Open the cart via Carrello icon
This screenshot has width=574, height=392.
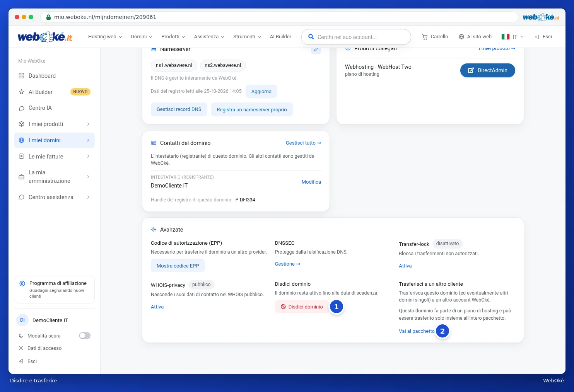[425, 37]
